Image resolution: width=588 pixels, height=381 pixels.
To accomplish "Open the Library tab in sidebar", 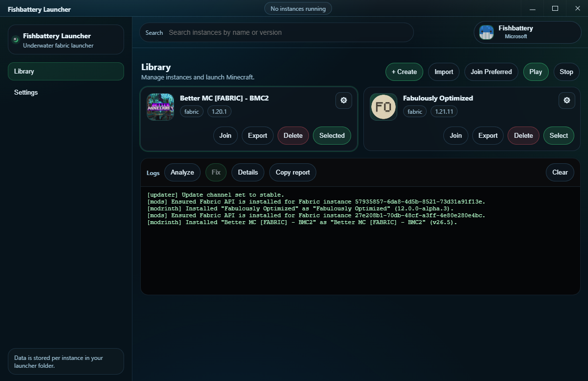I will pos(66,71).
